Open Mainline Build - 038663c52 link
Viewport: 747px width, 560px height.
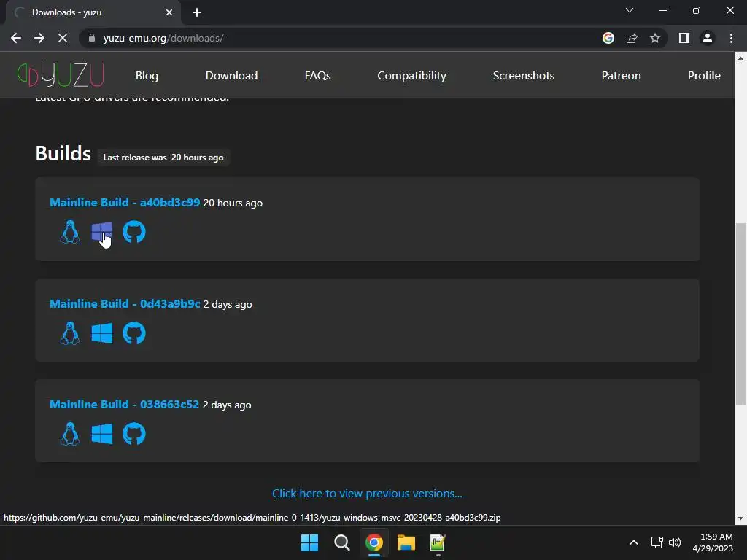124,404
